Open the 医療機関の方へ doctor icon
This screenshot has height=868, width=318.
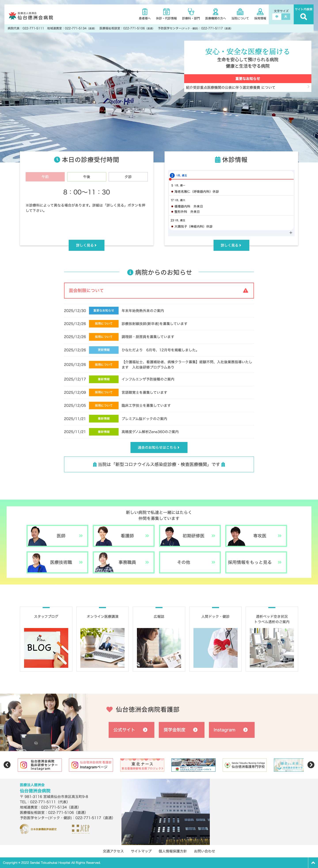click(216, 14)
